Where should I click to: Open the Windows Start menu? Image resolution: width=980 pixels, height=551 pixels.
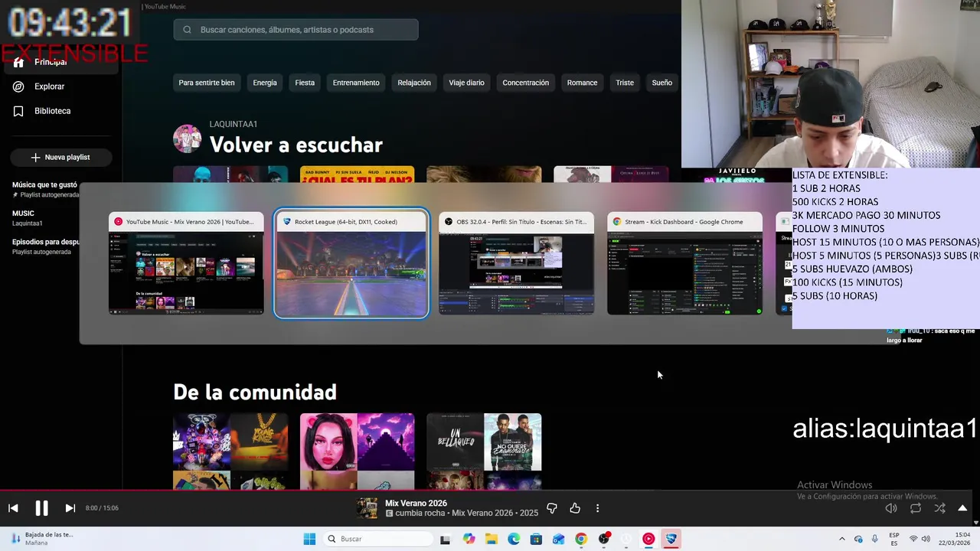309,539
